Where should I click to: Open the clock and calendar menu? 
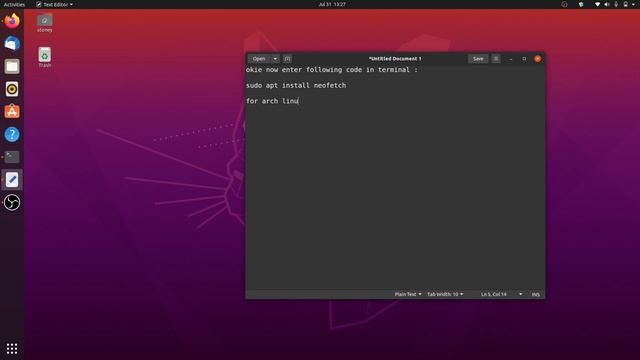click(332, 4)
